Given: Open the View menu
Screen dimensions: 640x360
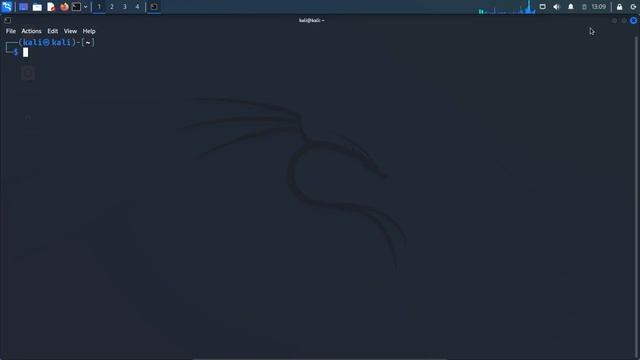Looking at the screenshot, I should (x=70, y=31).
